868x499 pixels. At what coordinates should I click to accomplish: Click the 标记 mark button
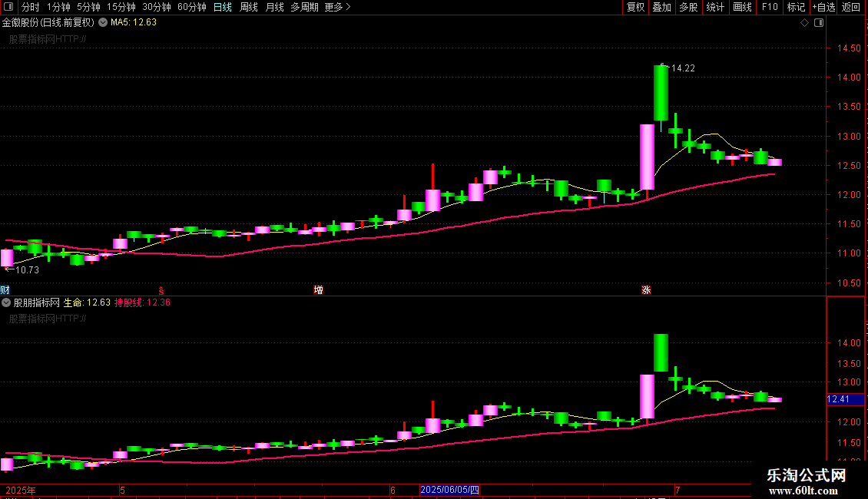pyautogui.click(x=796, y=7)
